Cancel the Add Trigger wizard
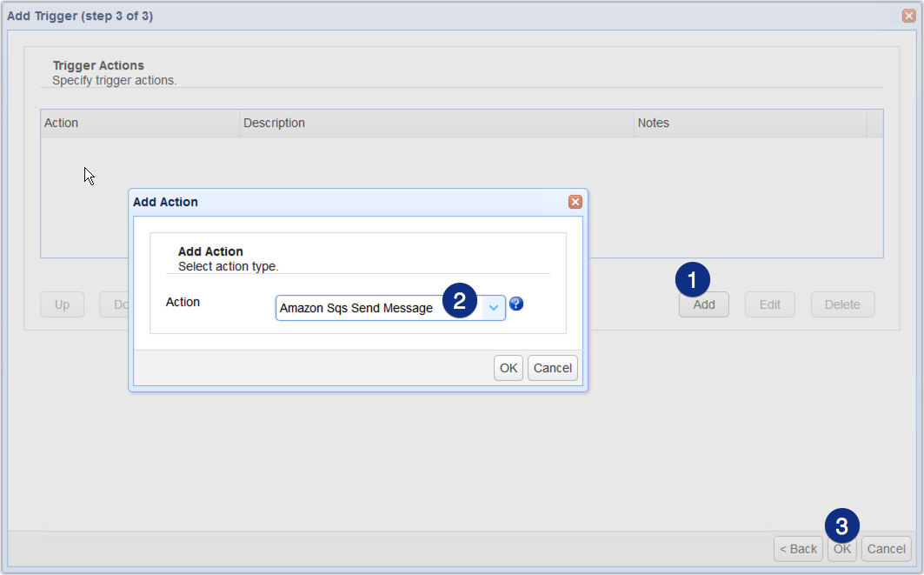The height and width of the screenshot is (575, 924). 886,549
